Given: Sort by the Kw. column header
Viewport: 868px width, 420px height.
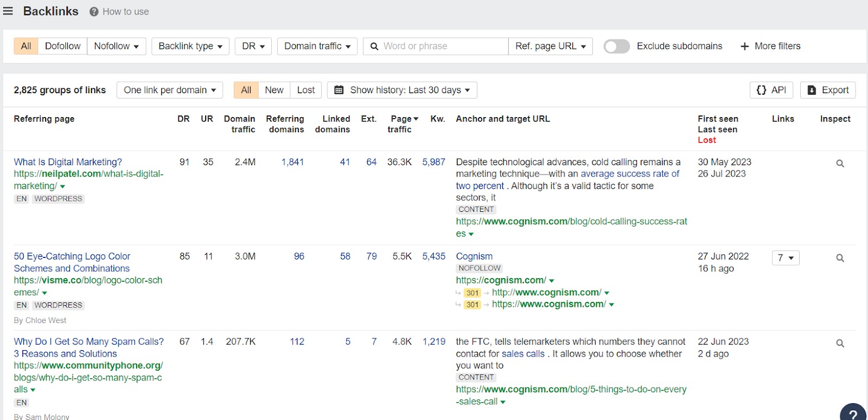Looking at the screenshot, I should [x=438, y=119].
